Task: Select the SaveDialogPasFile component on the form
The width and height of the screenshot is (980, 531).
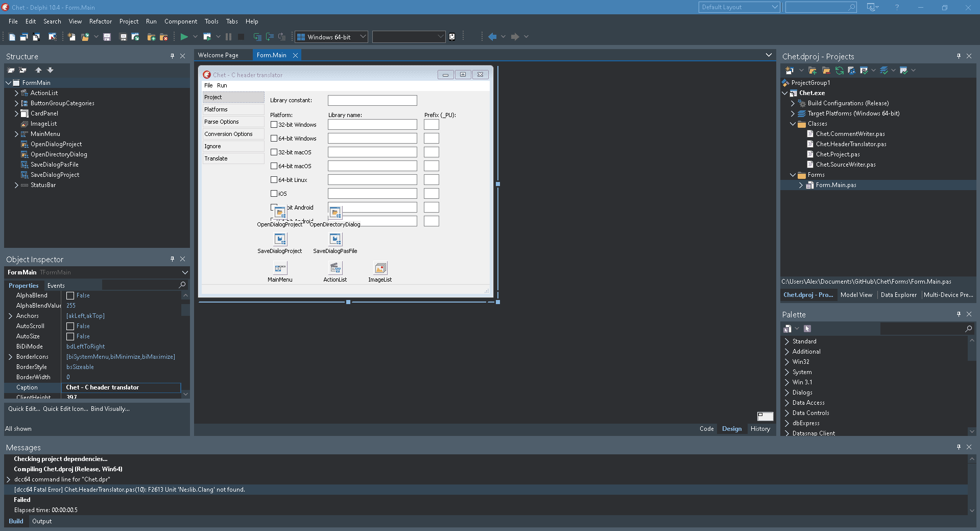Action: click(335, 239)
